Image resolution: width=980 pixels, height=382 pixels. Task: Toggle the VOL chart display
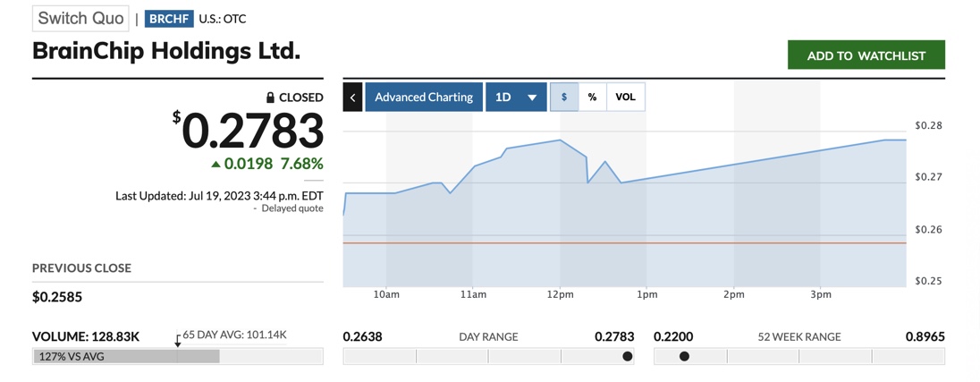pos(625,97)
